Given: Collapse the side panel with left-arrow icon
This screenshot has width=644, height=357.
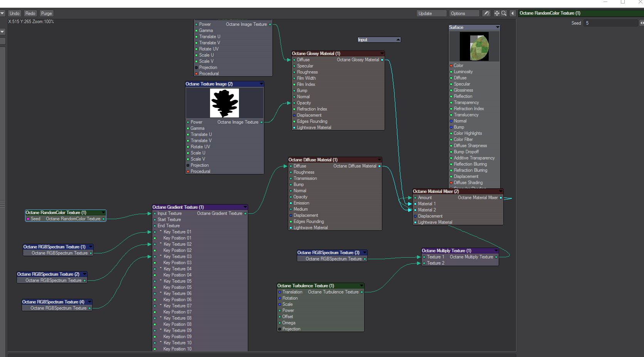Looking at the screenshot, I should point(513,13).
